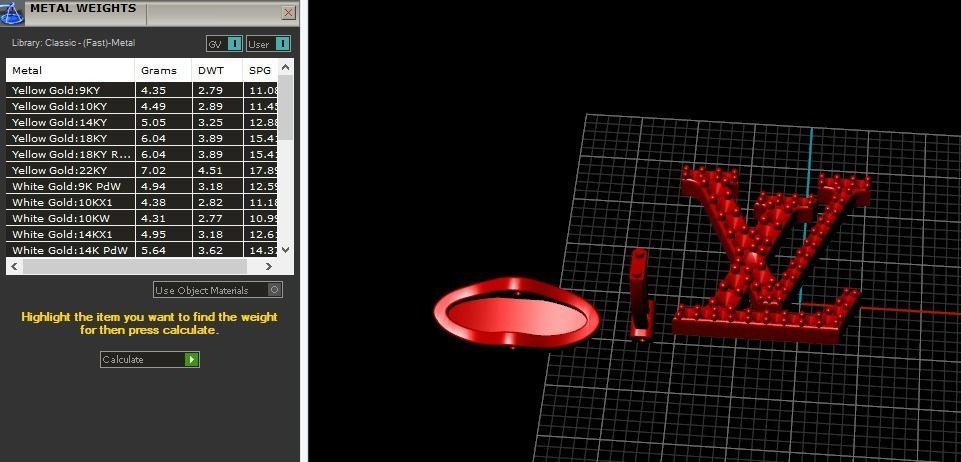Click the 3.25 DWT value
Viewport: 961px width, 462px height.
click(210, 122)
